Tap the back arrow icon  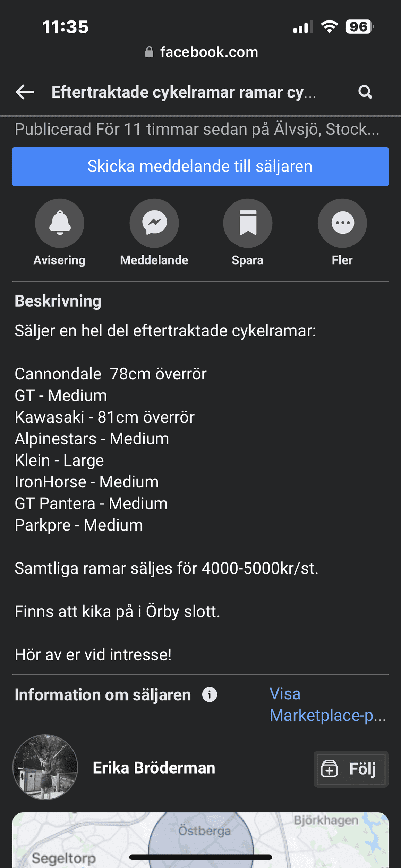point(25,92)
